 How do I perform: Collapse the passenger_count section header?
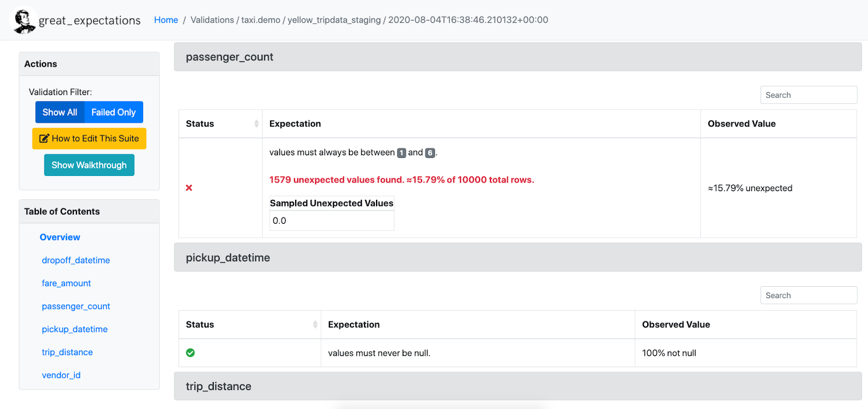point(517,57)
